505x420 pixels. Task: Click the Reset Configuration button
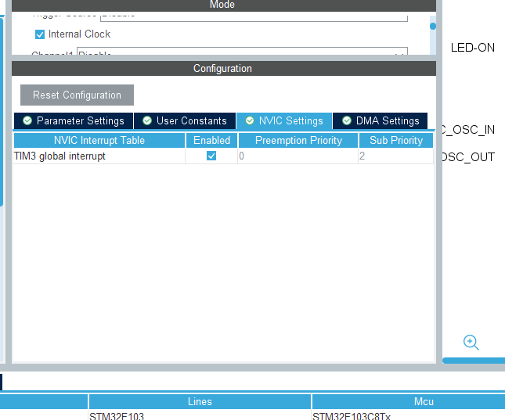(x=77, y=95)
